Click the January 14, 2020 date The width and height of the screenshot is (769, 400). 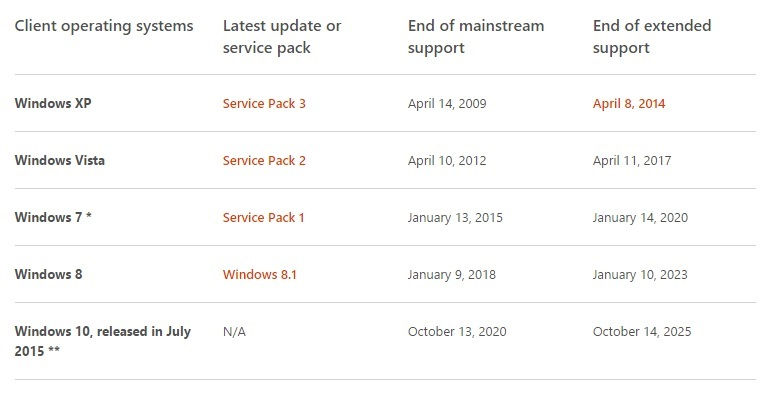click(640, 217)
